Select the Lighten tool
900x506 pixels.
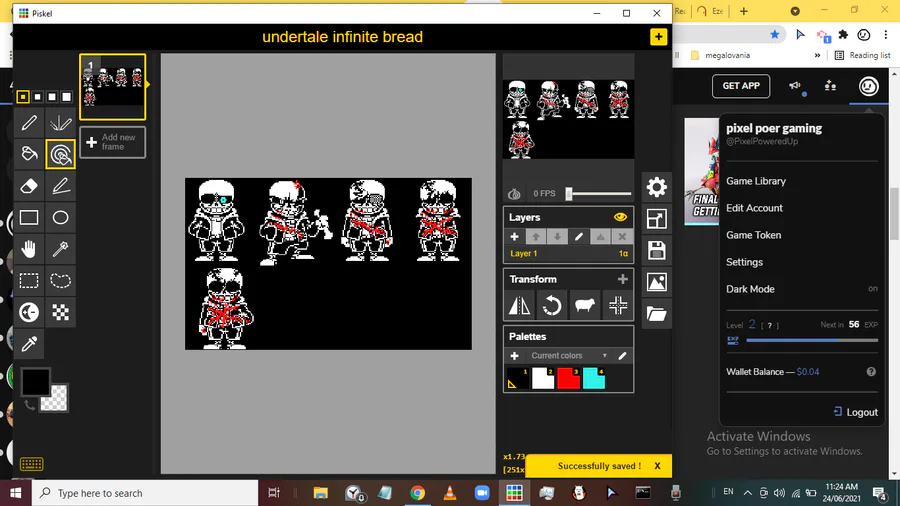29,312
